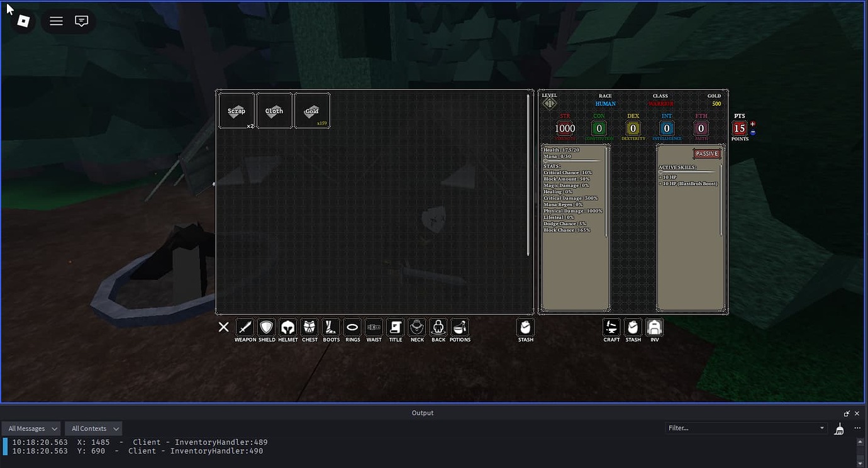Filter inventory by Neck
The image size is (868, 468).
pos(417,328)
